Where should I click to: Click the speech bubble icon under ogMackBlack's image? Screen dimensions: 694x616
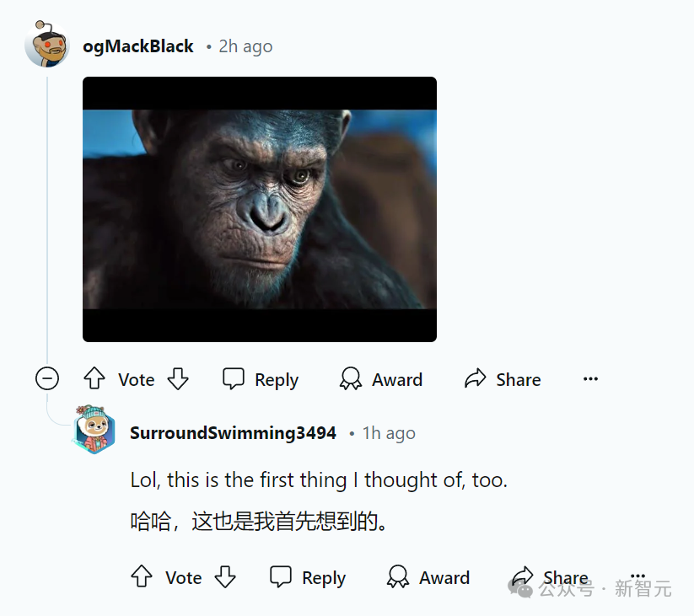[234, 378]
